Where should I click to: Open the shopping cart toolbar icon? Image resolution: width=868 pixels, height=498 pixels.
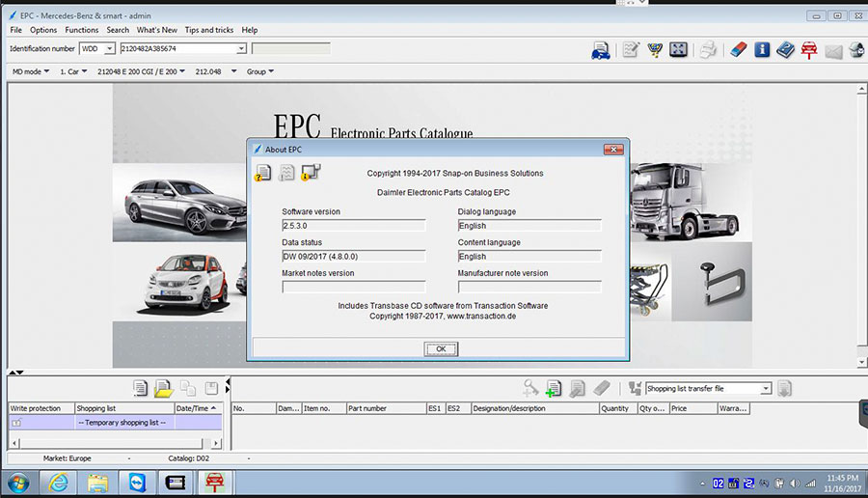click(655, 50)
